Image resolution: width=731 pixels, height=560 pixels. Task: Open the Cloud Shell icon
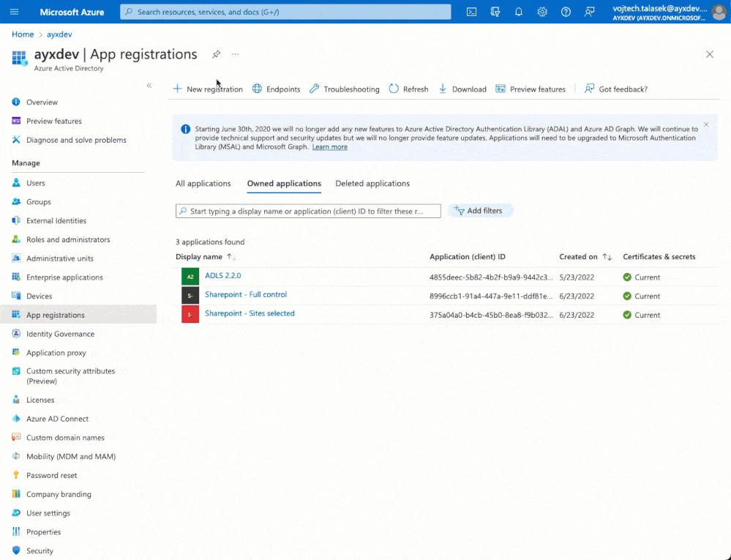tap(471, 12)
